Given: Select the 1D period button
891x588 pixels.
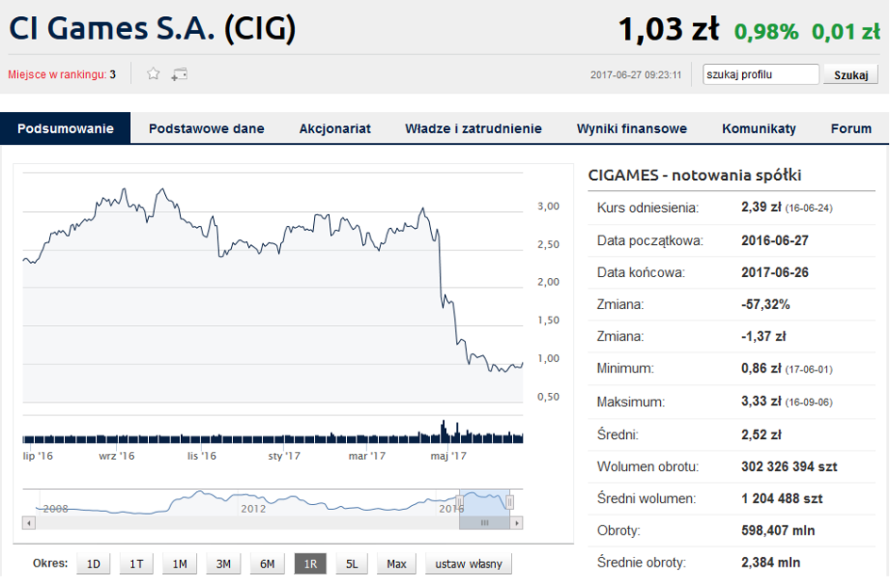Looking at the screenshot, I should coord(93,563).
